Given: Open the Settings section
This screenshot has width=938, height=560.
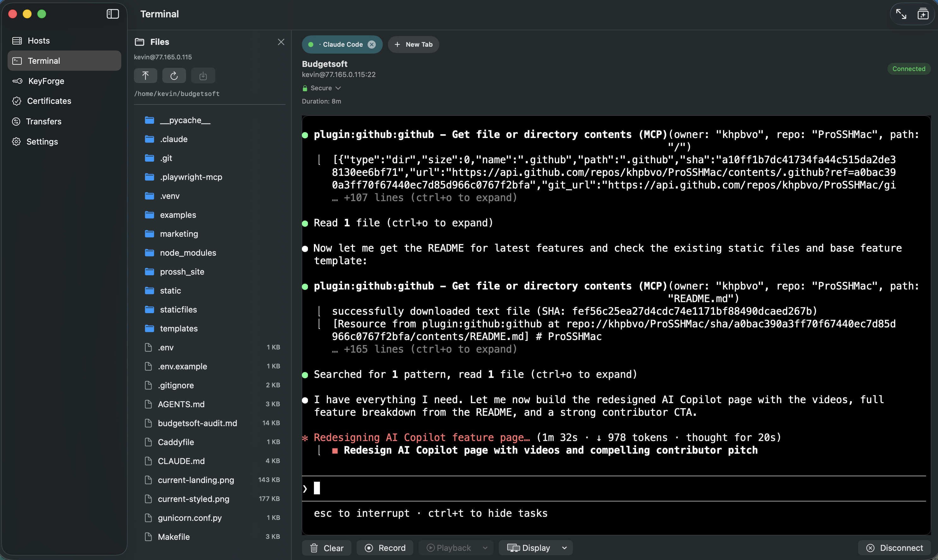Looking at the screenshot, I should 42,141.
